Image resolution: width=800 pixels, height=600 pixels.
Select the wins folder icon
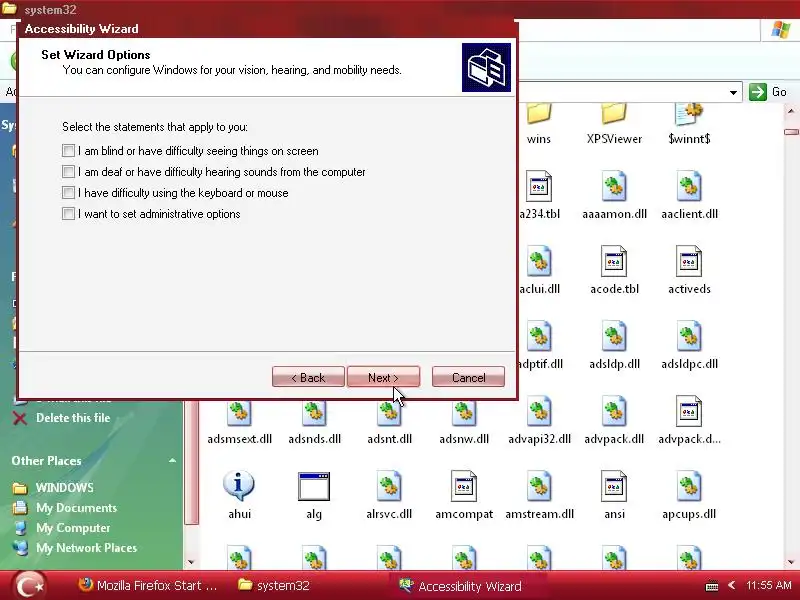pos(539,114)
